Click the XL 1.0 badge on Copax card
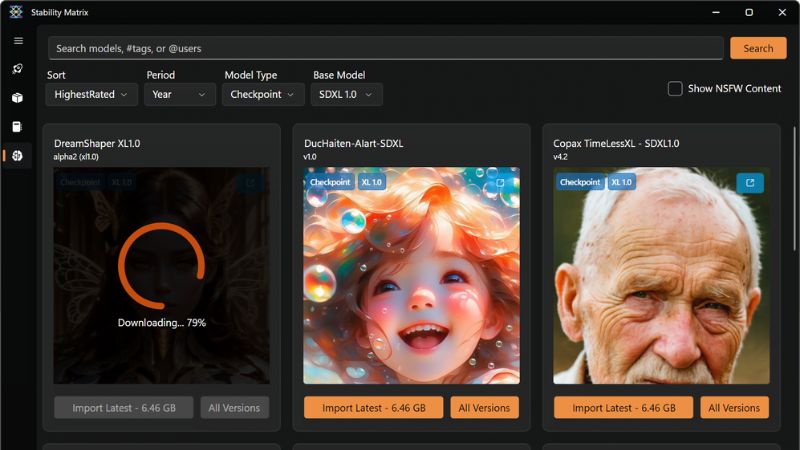The width and height of the screenshot is (800, 450). (x=622, y=182)
